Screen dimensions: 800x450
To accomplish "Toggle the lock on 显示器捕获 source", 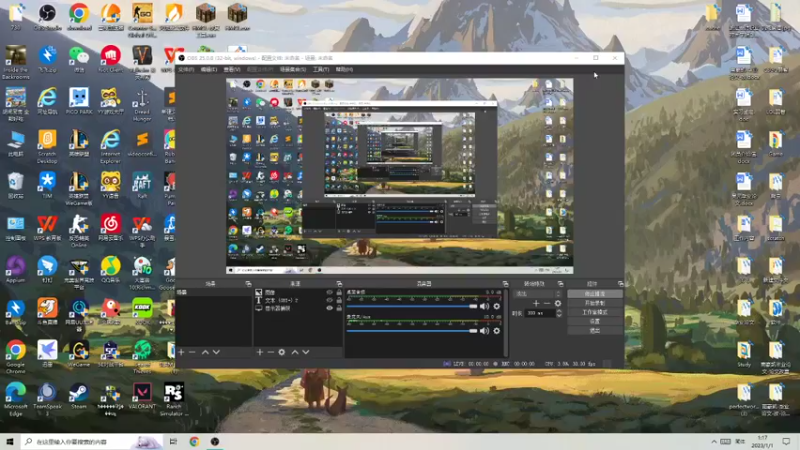I will point(339,308).
